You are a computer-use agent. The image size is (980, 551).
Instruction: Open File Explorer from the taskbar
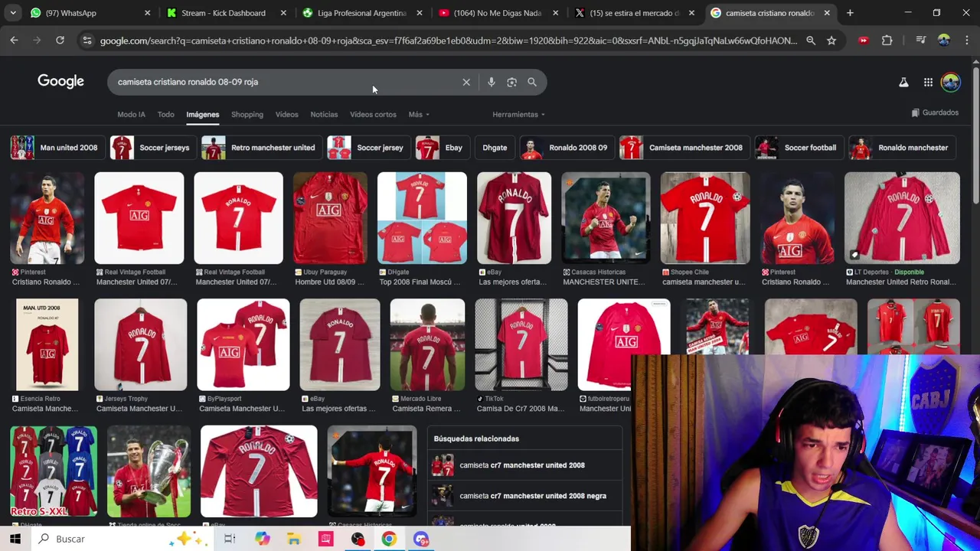[294, 539]
